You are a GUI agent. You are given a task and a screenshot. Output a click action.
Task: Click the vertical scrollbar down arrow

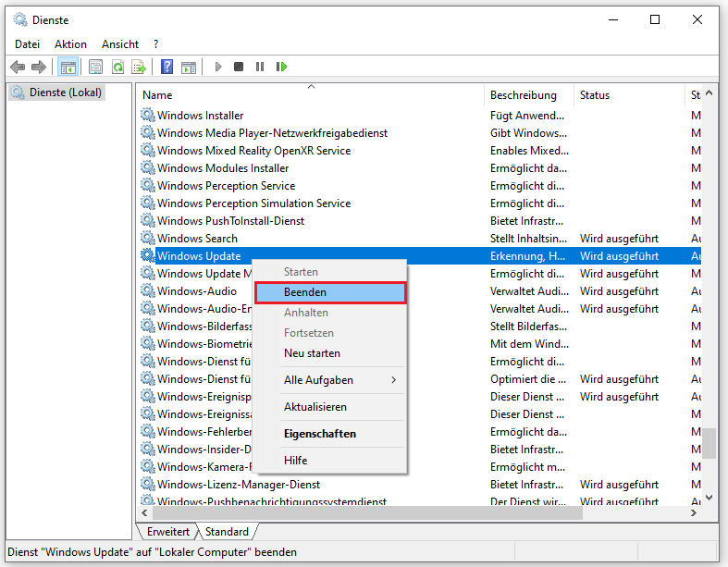(709, 498)
